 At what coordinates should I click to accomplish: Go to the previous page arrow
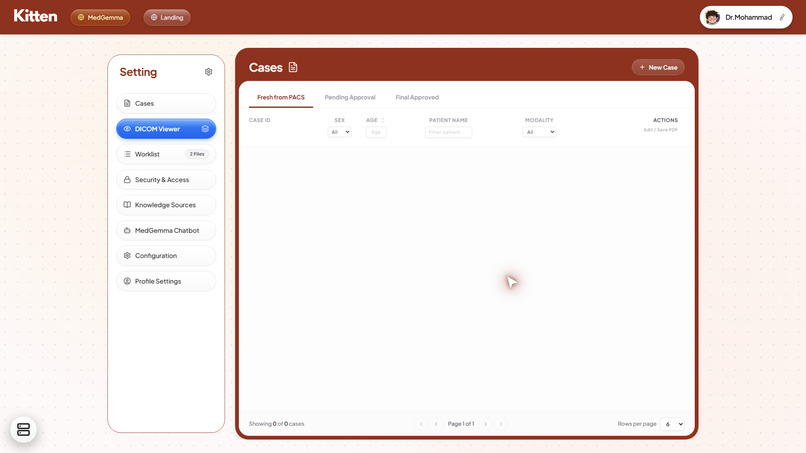[x=436, y=424]
